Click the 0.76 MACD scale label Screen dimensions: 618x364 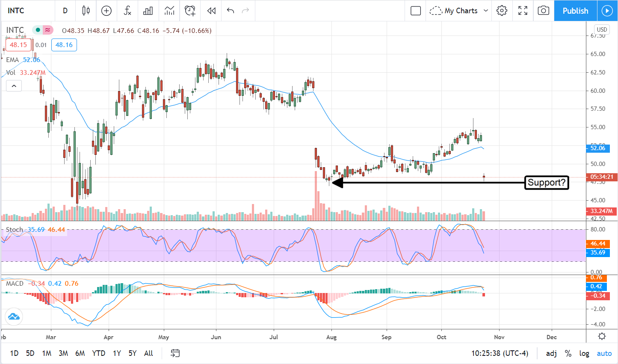coord(596,278)
